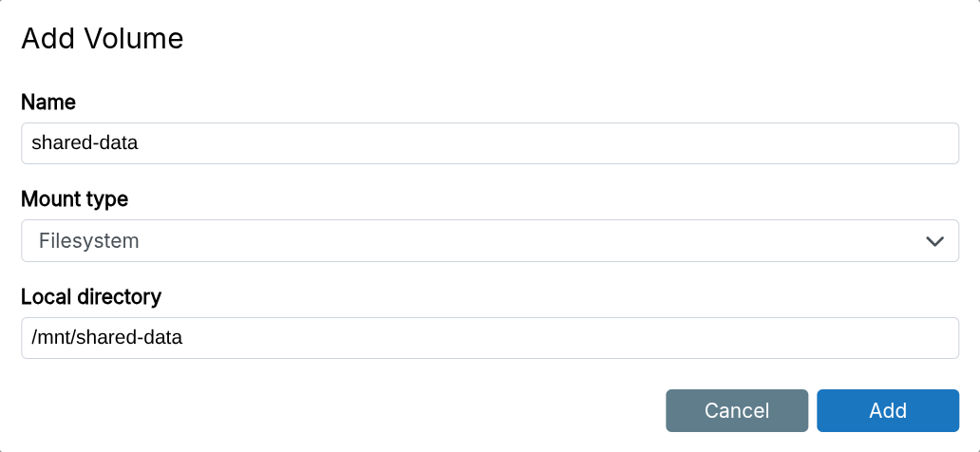Viewport: 980px width, 452px height.
Task: Click the "/mnt/shared-data" path text
Action: point(106,338)
